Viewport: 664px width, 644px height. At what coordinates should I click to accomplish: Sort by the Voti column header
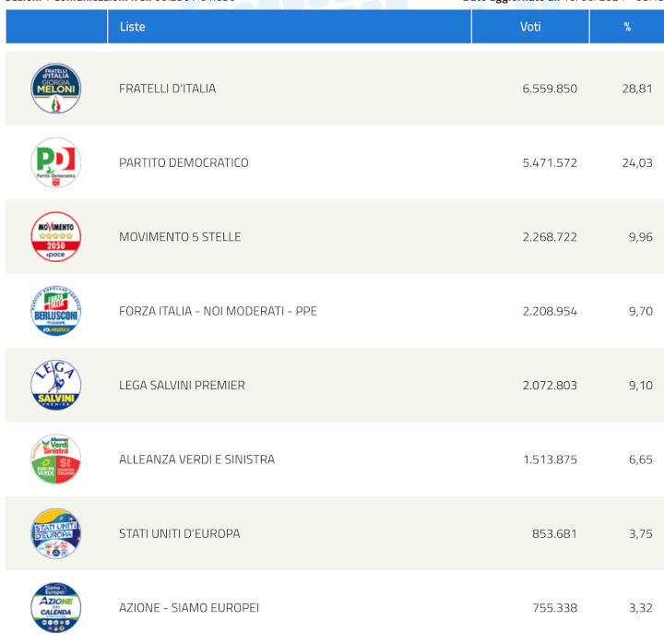[x=530, y=27]
